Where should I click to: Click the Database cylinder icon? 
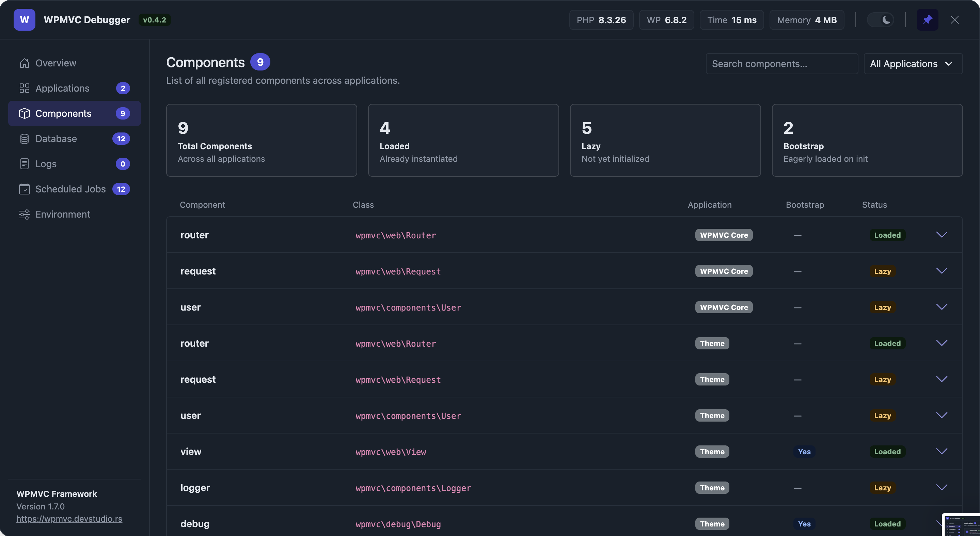coord(25,139)
